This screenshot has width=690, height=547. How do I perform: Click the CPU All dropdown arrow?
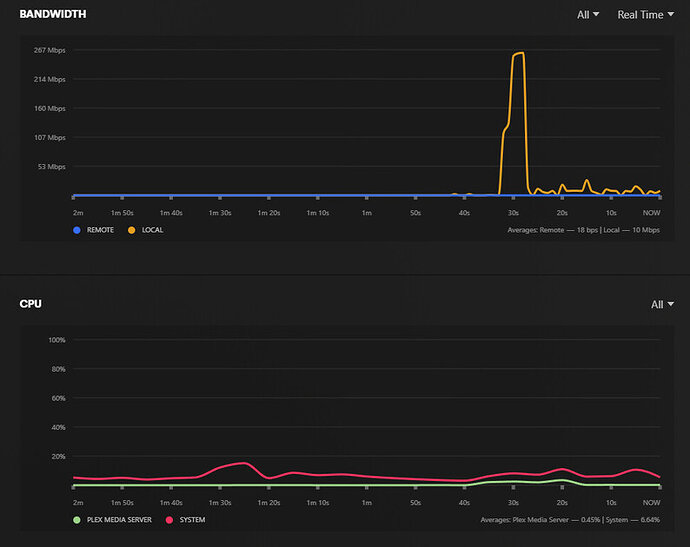tap(671, 304)
